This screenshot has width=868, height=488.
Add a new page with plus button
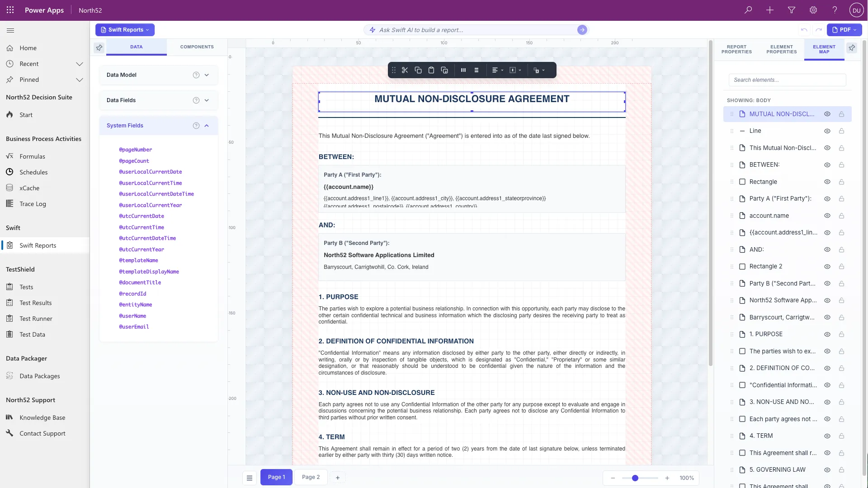click(337, 478)
